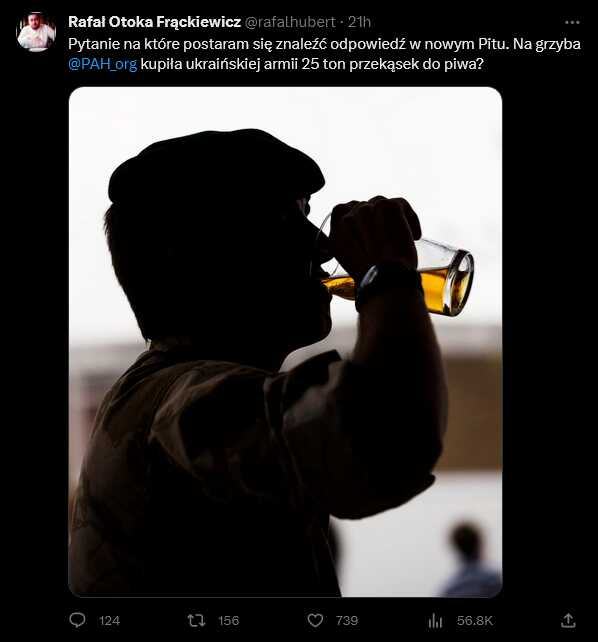Like the tweet with the heart icon
The image size is (598, 642).
(x=315, y=620)
